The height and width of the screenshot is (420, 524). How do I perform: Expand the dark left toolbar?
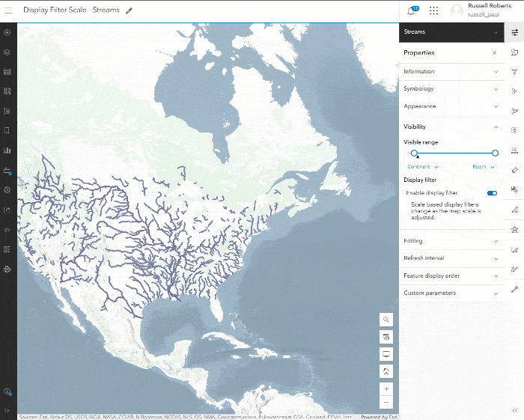click(x=7, y=411)
